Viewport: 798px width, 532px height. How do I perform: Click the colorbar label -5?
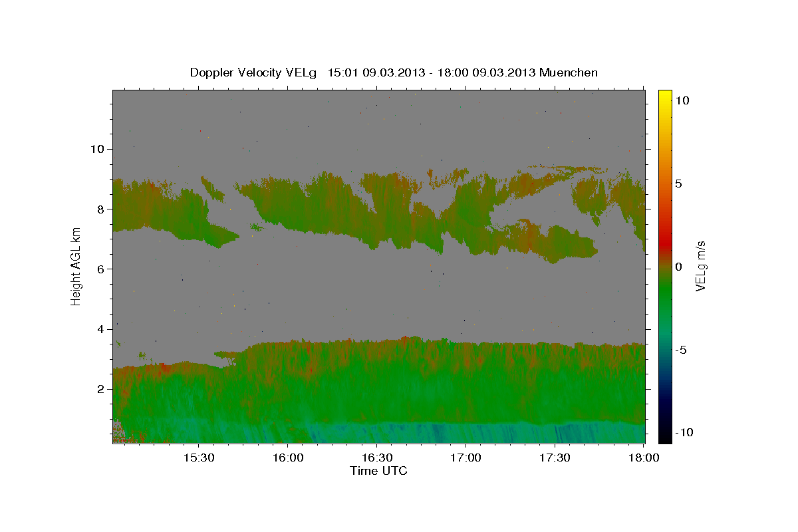click(x=681, y=350)
